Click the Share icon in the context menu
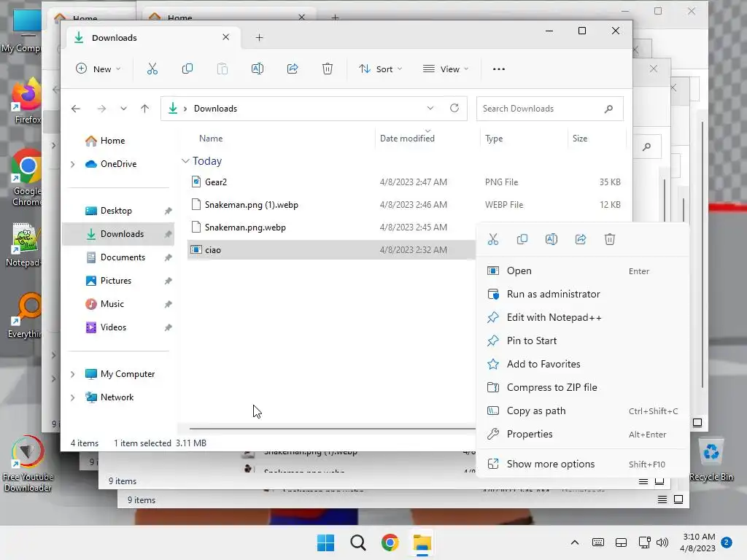Viewport: 747px width, 560px height. [580, 239]
